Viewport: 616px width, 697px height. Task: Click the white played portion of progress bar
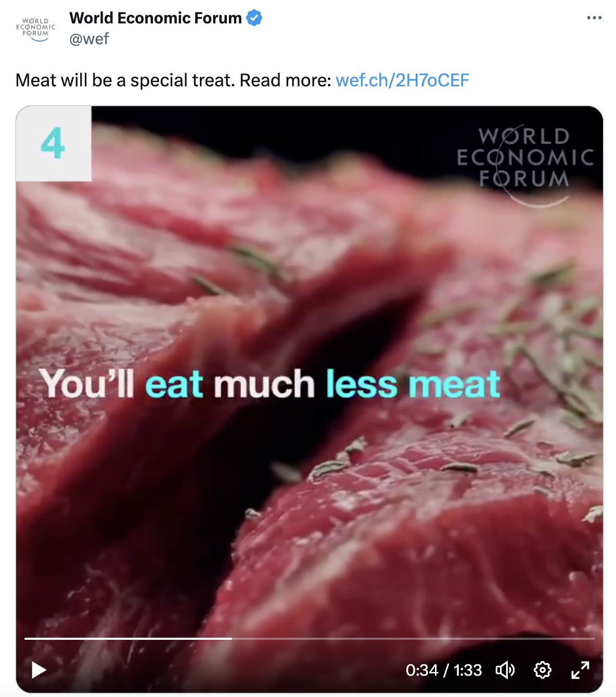(x=128, y=638)
